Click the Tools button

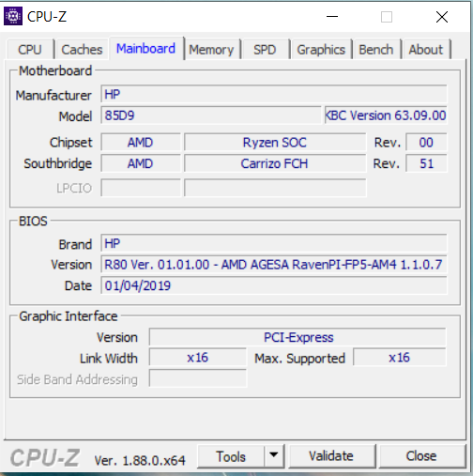click(x=231, y=456)
